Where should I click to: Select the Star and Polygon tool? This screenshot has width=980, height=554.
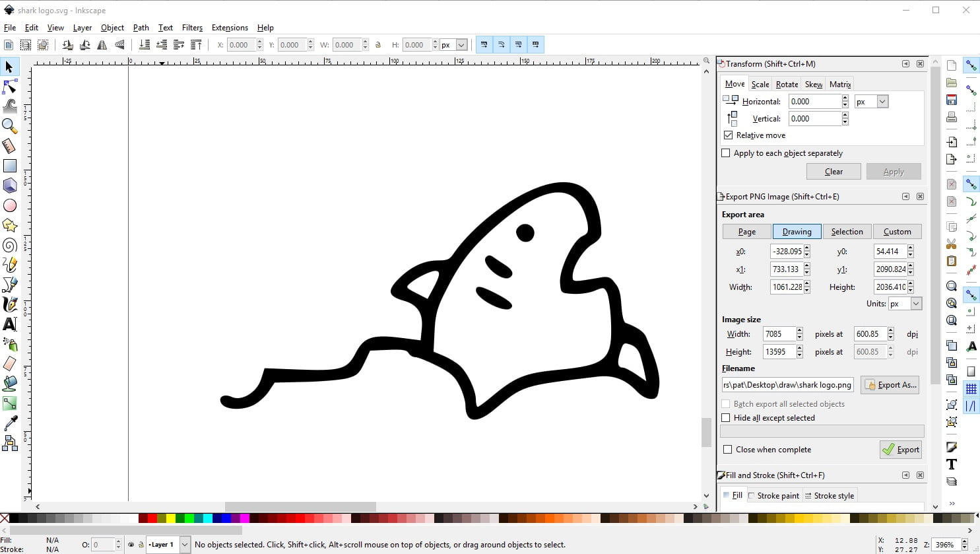10,225
